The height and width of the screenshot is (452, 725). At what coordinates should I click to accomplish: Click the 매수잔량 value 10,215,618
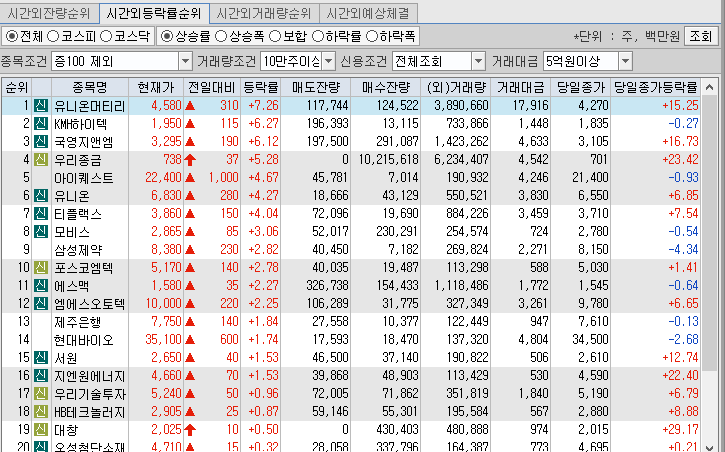[388, 160]
